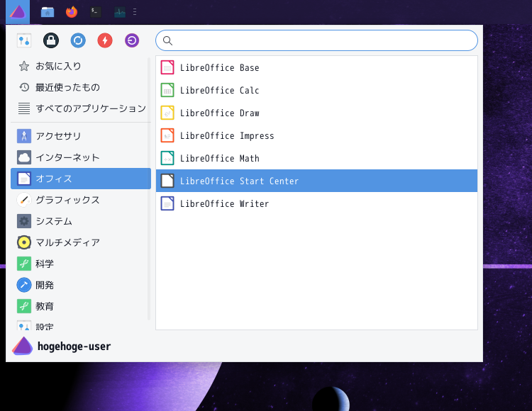Launch LibreOffice Base

316,67
